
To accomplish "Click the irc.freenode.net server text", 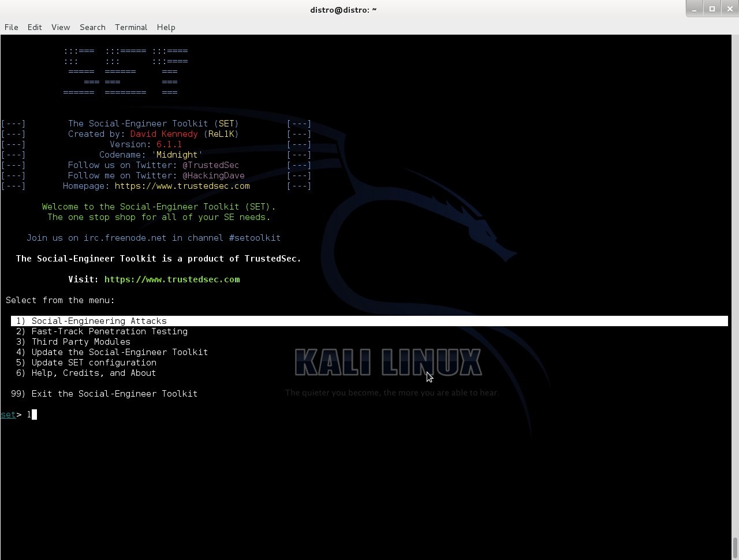I will coord(125,238).
